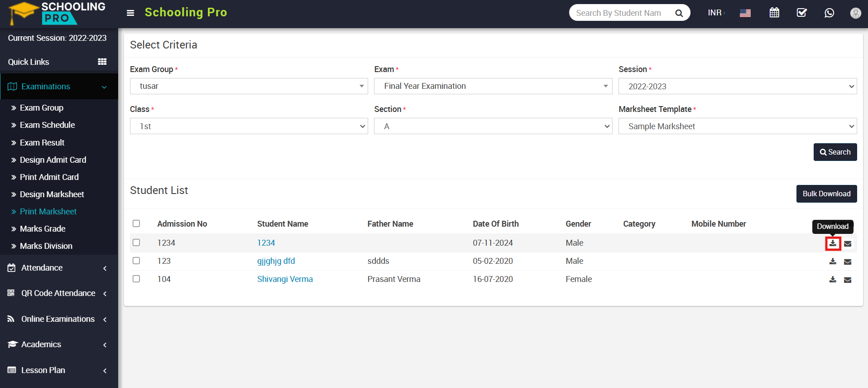Image resolution: width=868 pixels, height=388 pixels.
Task: Click the Lesson Plan list icon
Action: (12, 370)
